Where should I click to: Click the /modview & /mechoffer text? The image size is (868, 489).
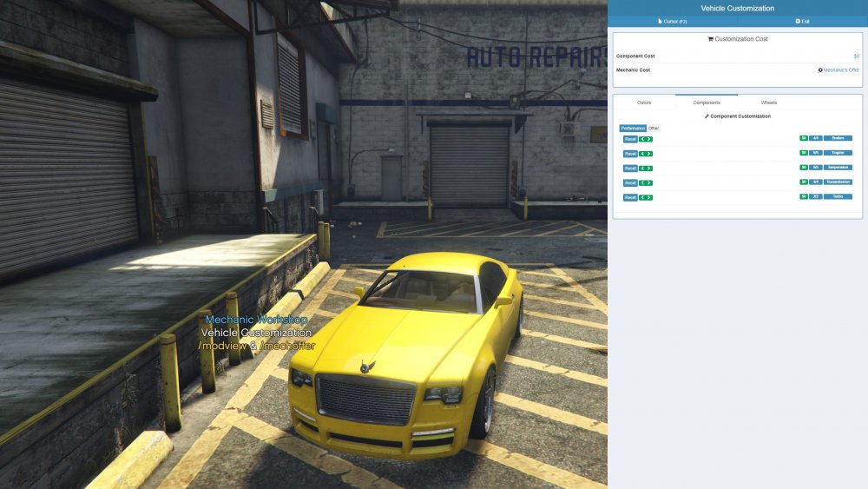257,346
